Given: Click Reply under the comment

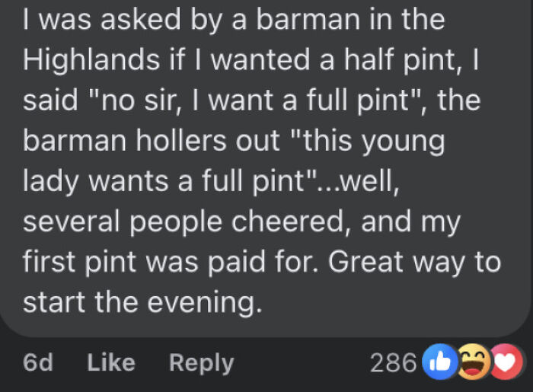Looking at the screenshot, I should point(202,364).
